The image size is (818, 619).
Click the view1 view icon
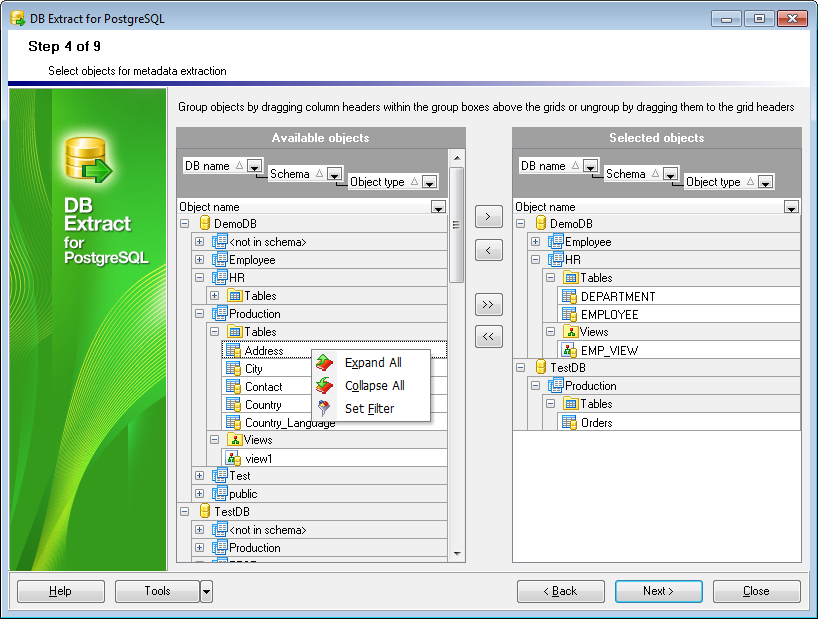pos(233,458)
